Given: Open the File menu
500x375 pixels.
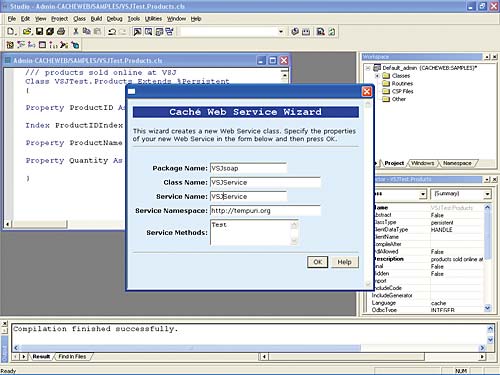Looking at the screenshot, I should pos(12,19).
